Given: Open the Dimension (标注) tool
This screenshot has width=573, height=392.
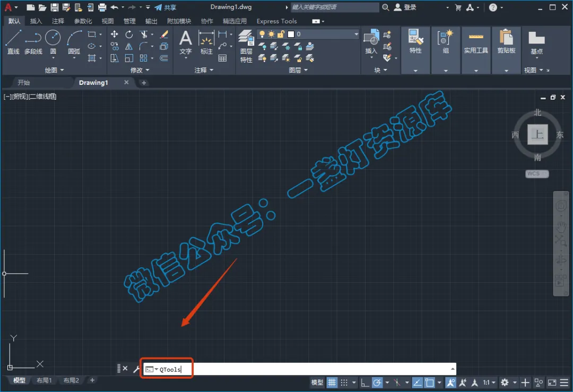Looking at the screenshot, I should 206,42.
